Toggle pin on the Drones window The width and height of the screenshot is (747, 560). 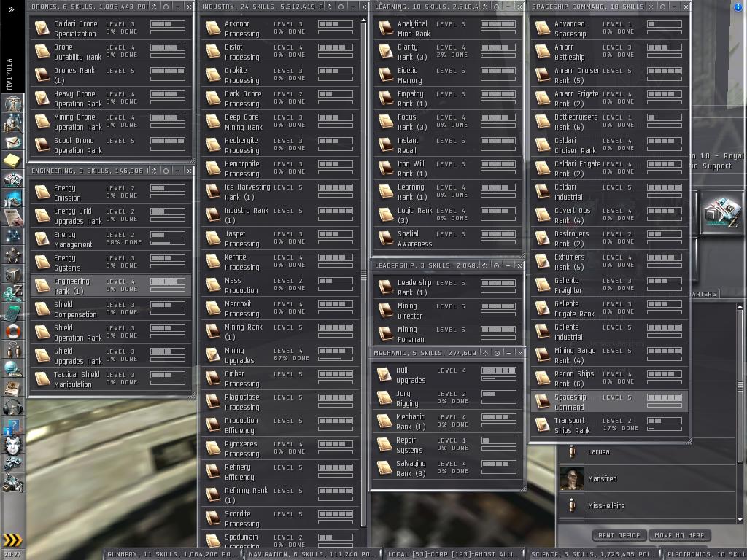tap(166, 7)
